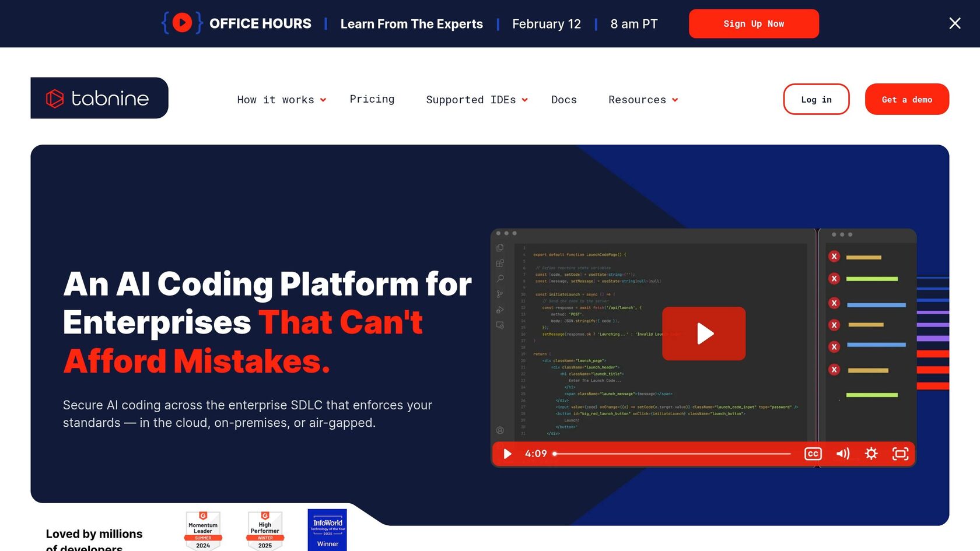This screenshot has width=980, height=551.
Task: Click the February 12 date text
Action: coord(547,24)
